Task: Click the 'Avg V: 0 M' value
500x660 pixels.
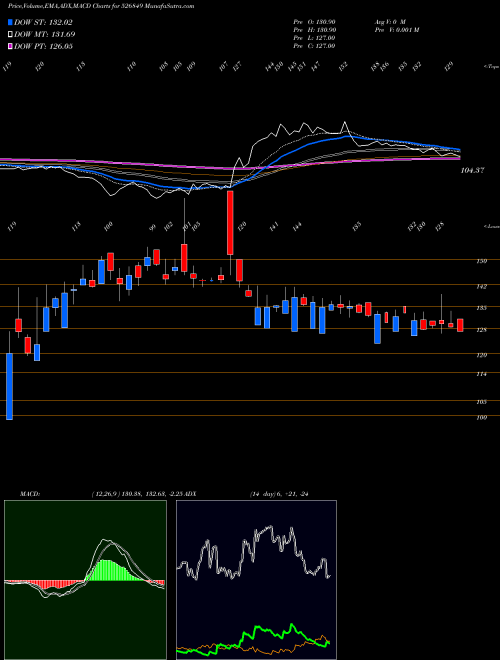Action: (389, 21)
